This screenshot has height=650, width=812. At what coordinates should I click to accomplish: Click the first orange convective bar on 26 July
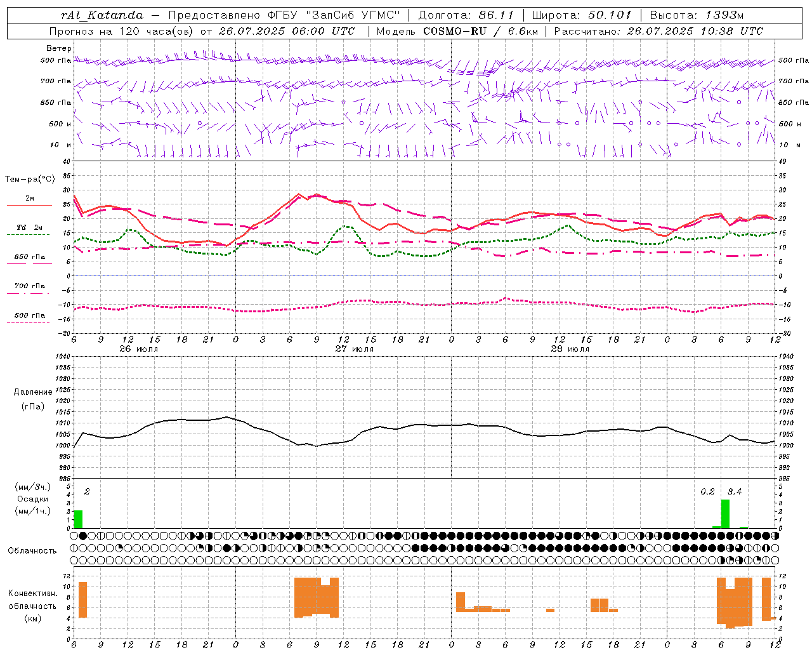click(x=82, y=600)
